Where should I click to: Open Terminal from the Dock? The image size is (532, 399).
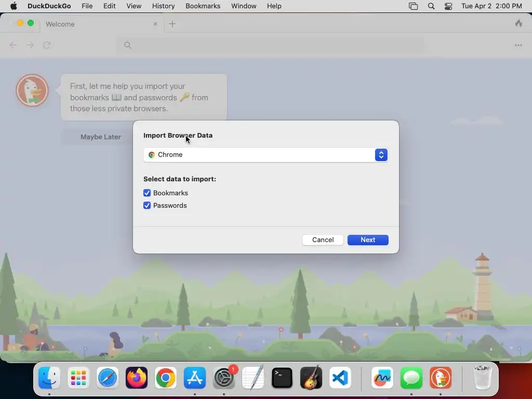282,378
